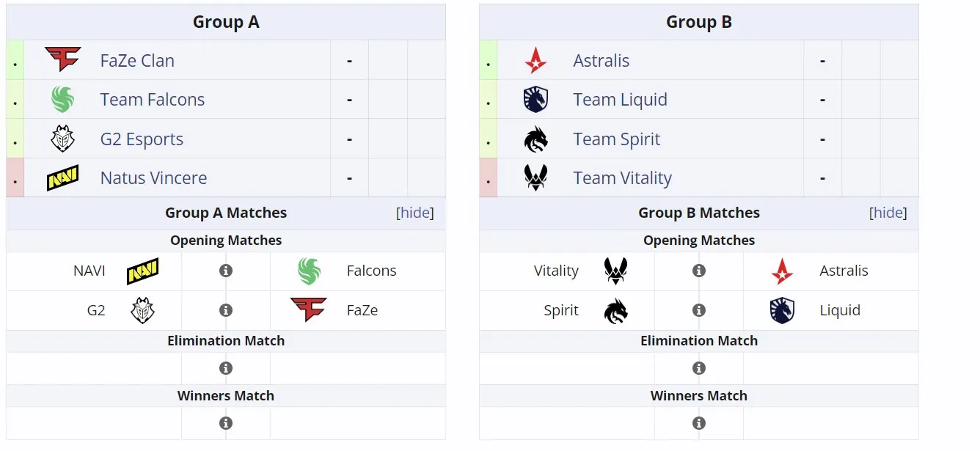Click the G2 Esports logo in the standings
The height and width of the screenshot is (451, 980).
pos(62,139)
